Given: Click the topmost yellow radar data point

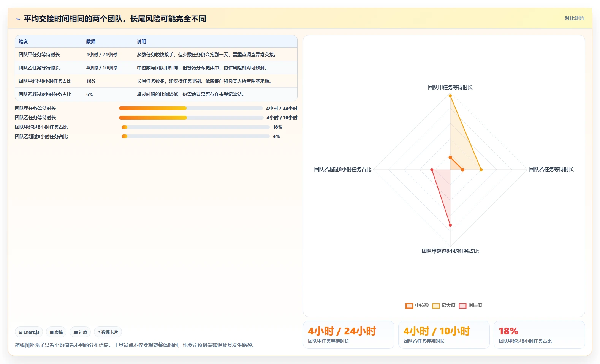Looking at the screenshot, I should tap(450, 96).
